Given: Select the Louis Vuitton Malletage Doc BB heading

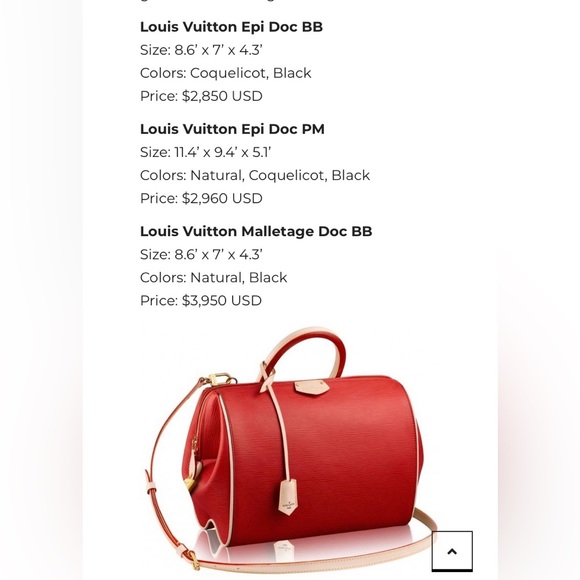Looking at the screenshot, I should [x=256, y=231].
